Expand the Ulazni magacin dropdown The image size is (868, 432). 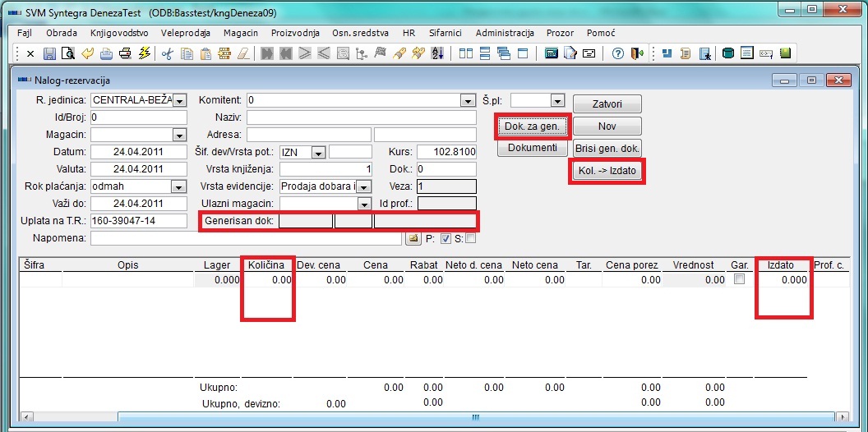tap(364, 204)
